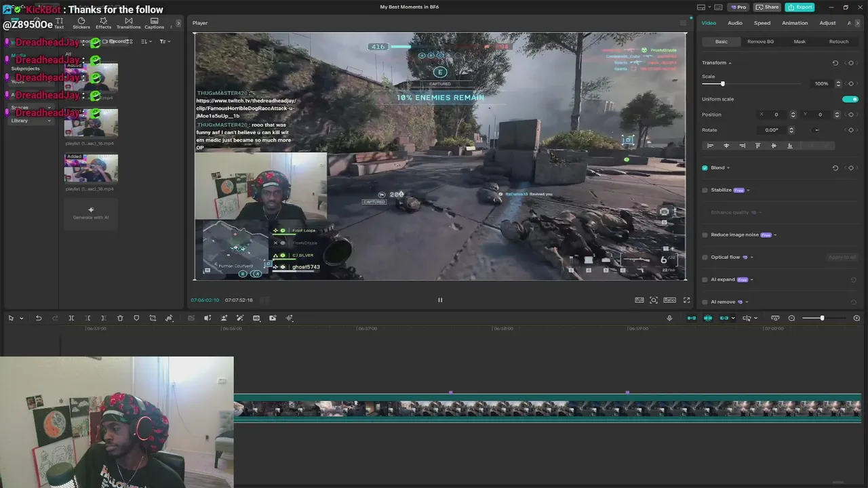The height and width of the screenshot is (488, 868).
Task: Toggle auto snapping in the timeline
Action: click(x=708, y=318)
